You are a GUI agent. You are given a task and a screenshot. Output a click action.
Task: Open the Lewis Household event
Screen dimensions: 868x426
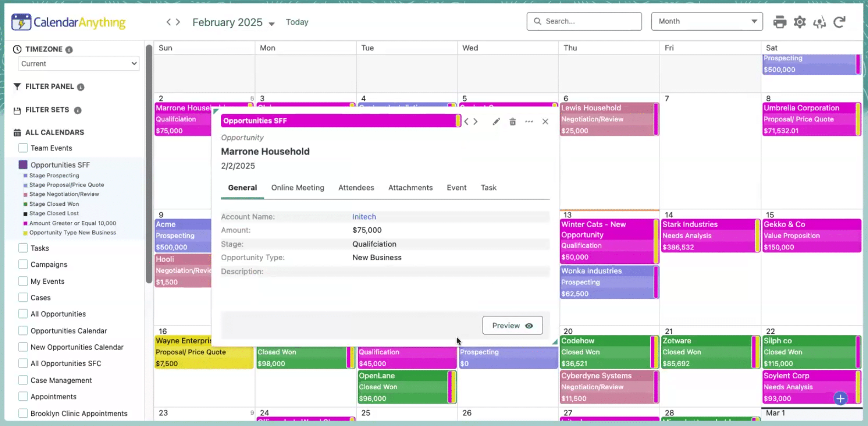click(609, 119)
